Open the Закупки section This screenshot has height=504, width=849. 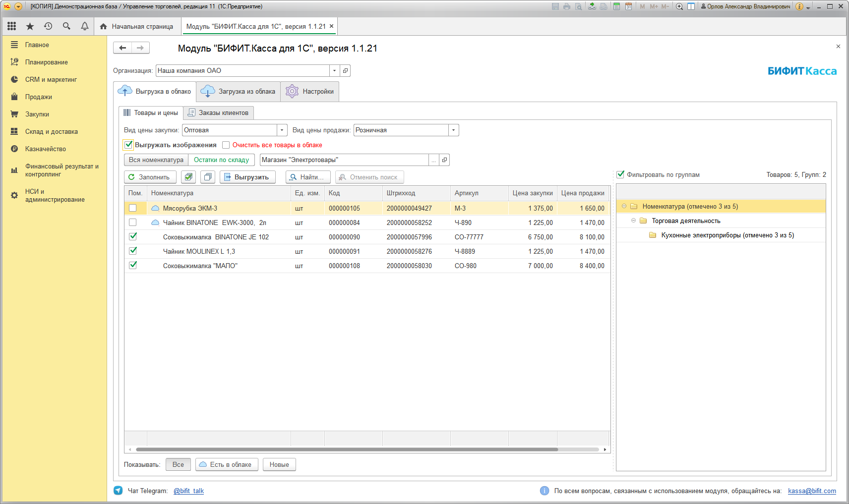tap(37, 114)
